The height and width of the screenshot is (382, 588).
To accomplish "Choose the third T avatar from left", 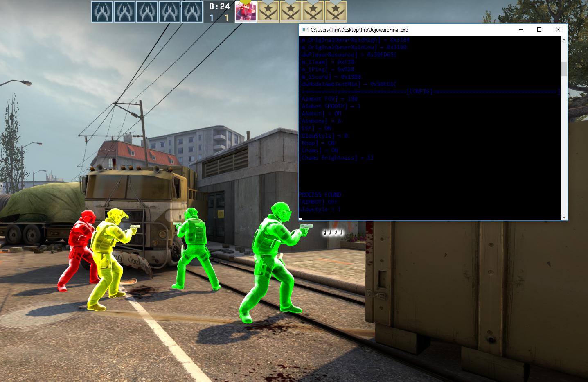I will tap(313, 11).
